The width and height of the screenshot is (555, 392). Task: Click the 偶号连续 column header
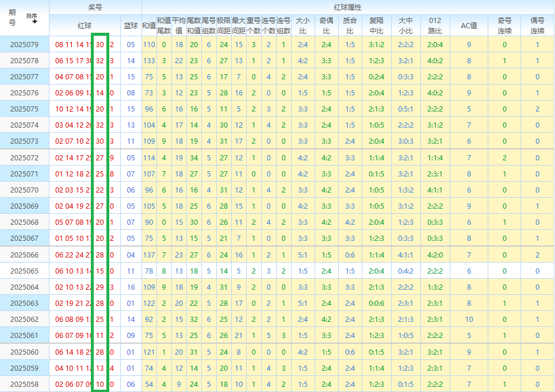pyautogui.click(x=537, y=25)
